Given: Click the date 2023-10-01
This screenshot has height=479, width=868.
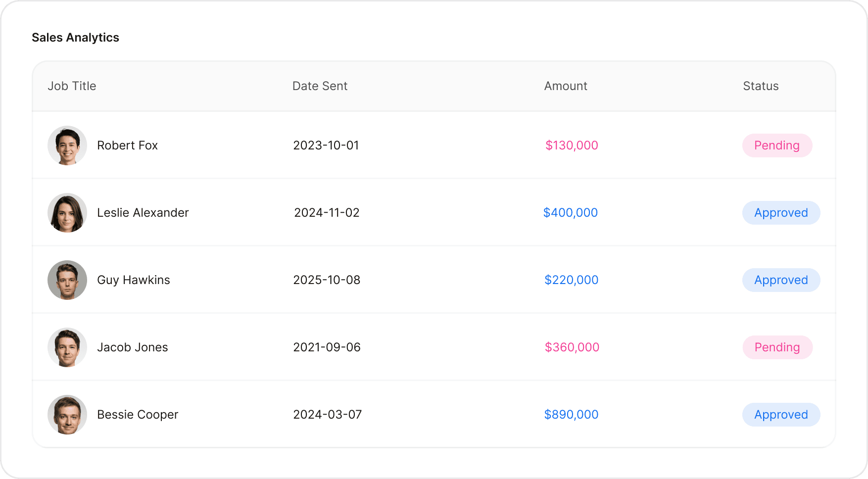Looking at the screenshot, I should click(x=326, y=145).
